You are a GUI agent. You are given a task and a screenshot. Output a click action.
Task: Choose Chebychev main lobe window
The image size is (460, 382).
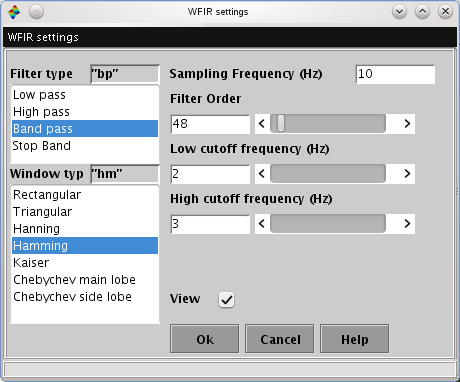point(85,280)
